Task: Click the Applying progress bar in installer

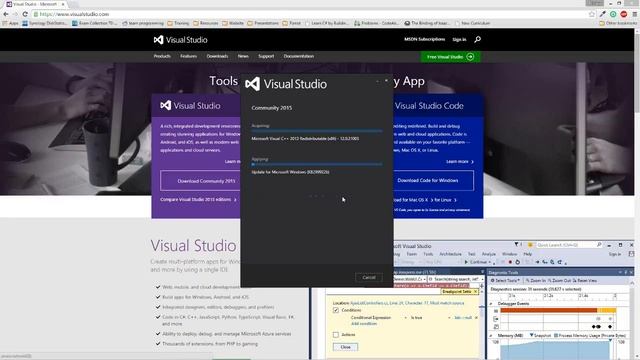Action: tap(317, 164)
